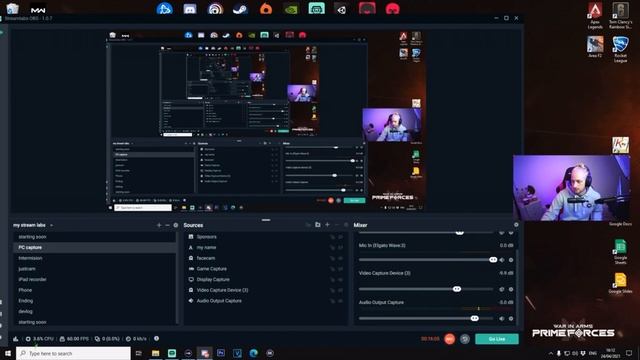
Task: Expand the 'my stream labs' scene collection dropdown
Action: [x=51, y=225]
